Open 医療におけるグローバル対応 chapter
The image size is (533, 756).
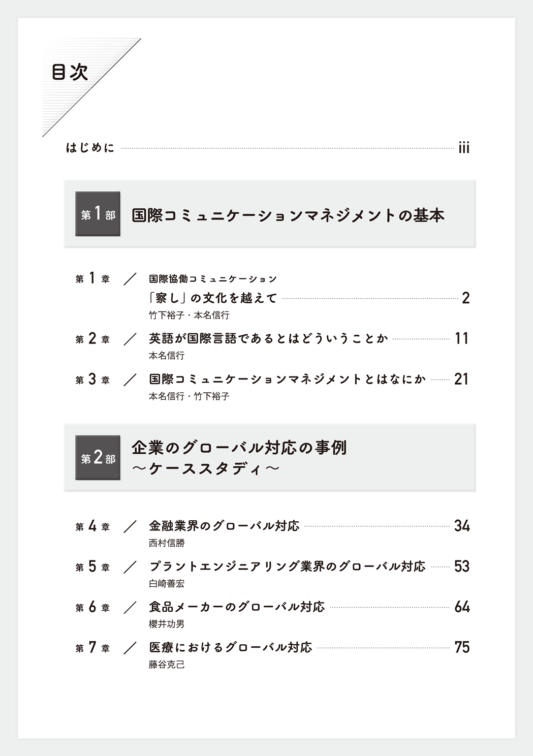click(x=230, y=647)
